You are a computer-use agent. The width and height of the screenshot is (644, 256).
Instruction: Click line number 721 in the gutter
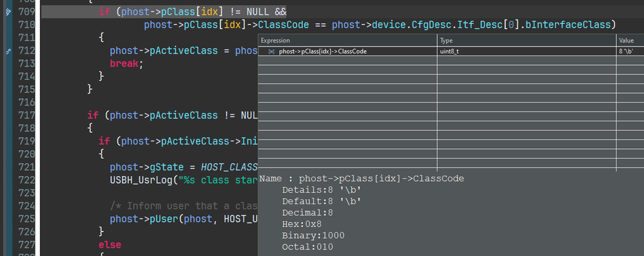pos(26,167)
